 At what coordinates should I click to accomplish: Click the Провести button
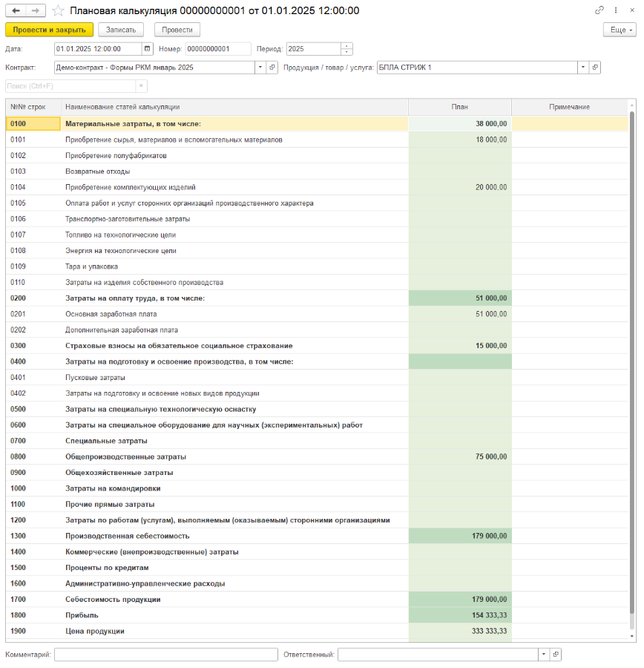point(177,30)
